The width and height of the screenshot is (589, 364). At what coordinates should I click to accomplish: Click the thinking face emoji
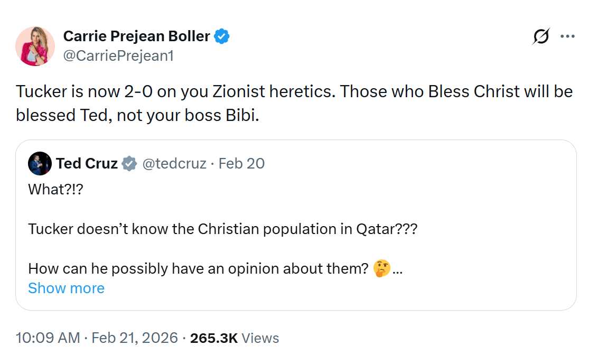coord(381,269)
